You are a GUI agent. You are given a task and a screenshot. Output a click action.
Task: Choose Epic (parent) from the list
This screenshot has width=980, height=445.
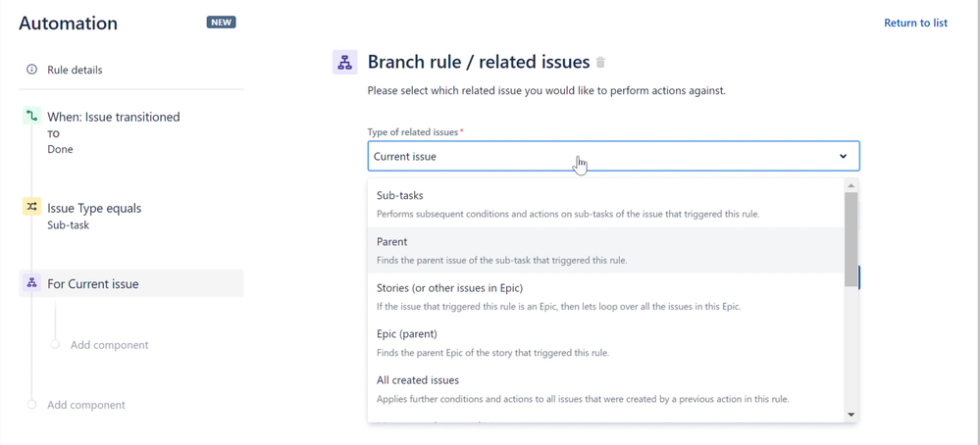tap(605, 343)
